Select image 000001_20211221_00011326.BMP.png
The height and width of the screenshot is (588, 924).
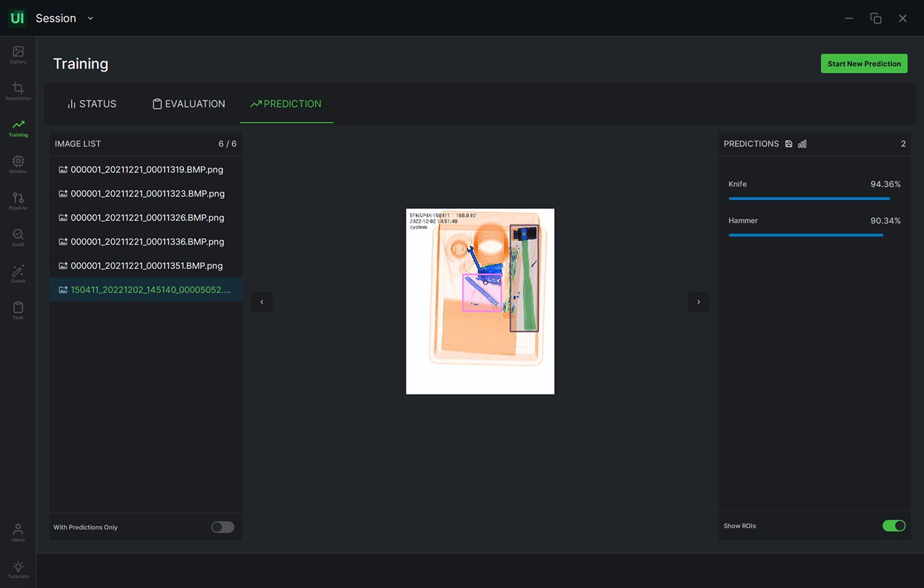tap(145, 217)
